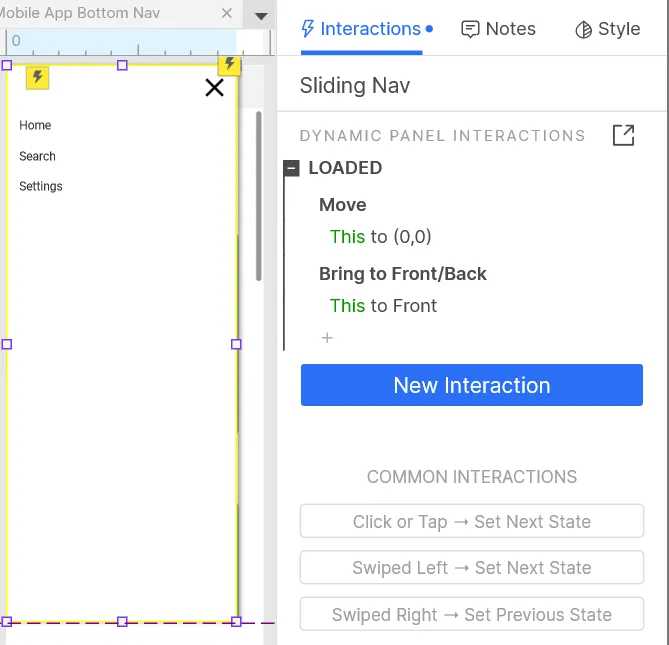The height and width of the screenshot is (645, 669).
Task: Click the New Interaction button
Action: coord(471,385)
